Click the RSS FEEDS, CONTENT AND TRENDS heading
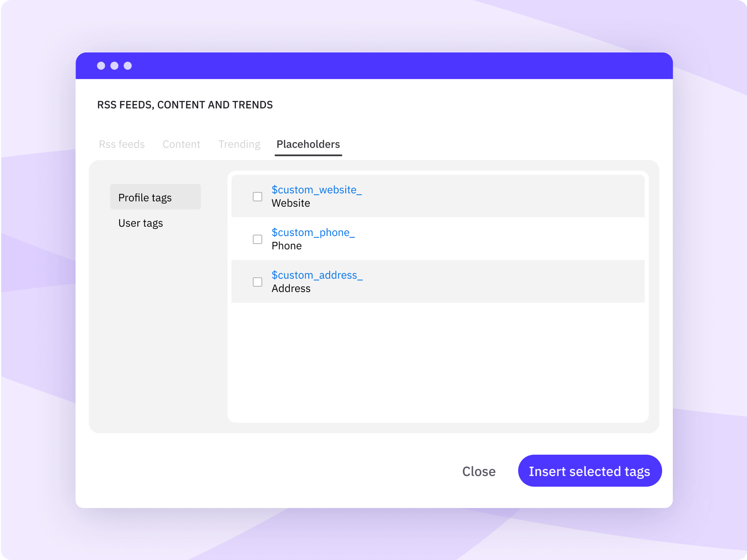This screenshot has width=747, height=560. click(x=185, y=105)
